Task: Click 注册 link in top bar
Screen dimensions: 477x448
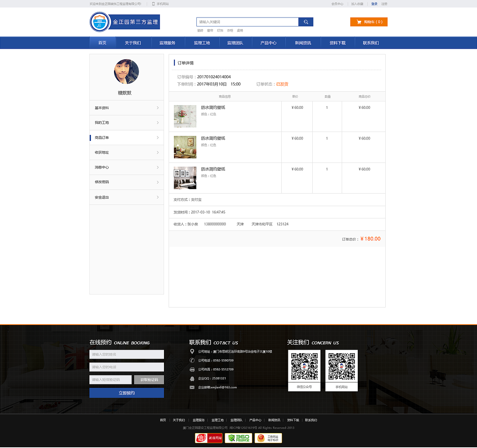Action: (x=384, y=4)
